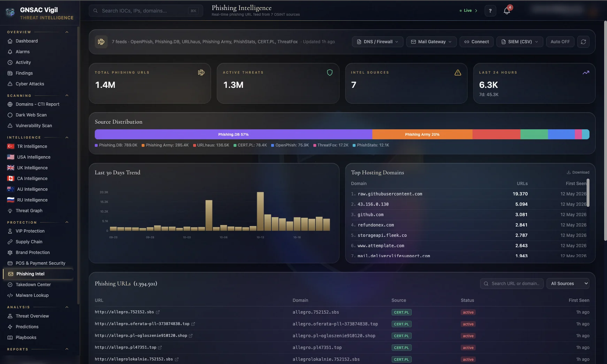Click the Dashboard home icon in sidebar
This screenshot has width=607, height=364.
click(x=10, y=41)
